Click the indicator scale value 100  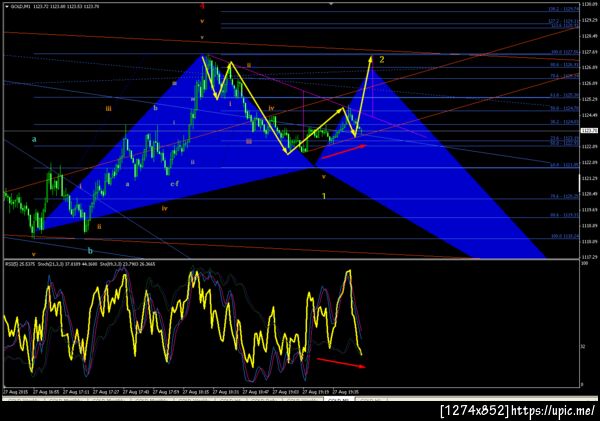pos(585,264)
